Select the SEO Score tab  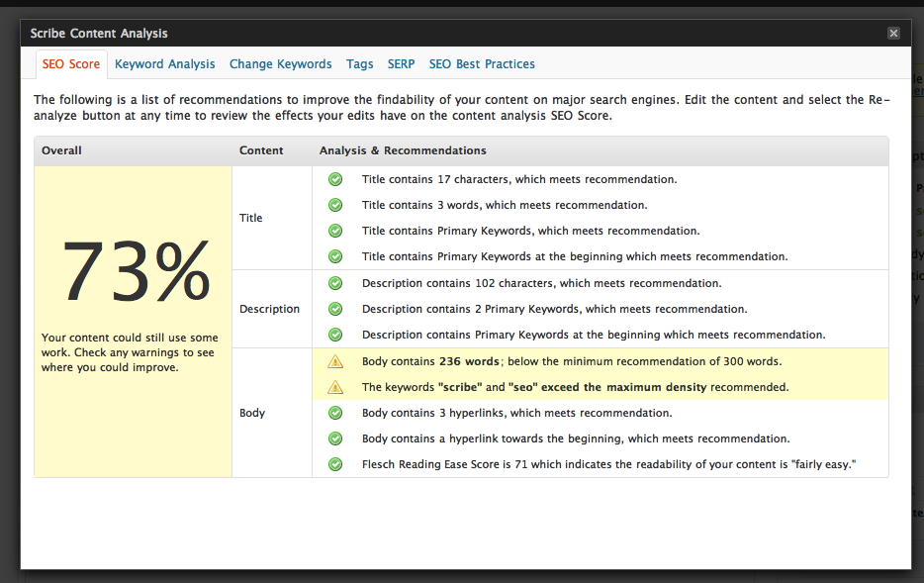click(70, 64)
